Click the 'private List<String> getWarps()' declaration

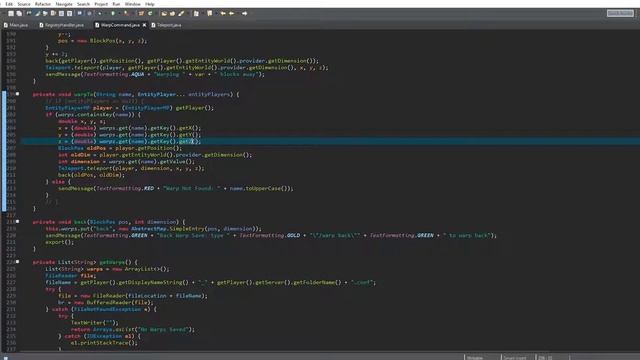pos(85,262)
